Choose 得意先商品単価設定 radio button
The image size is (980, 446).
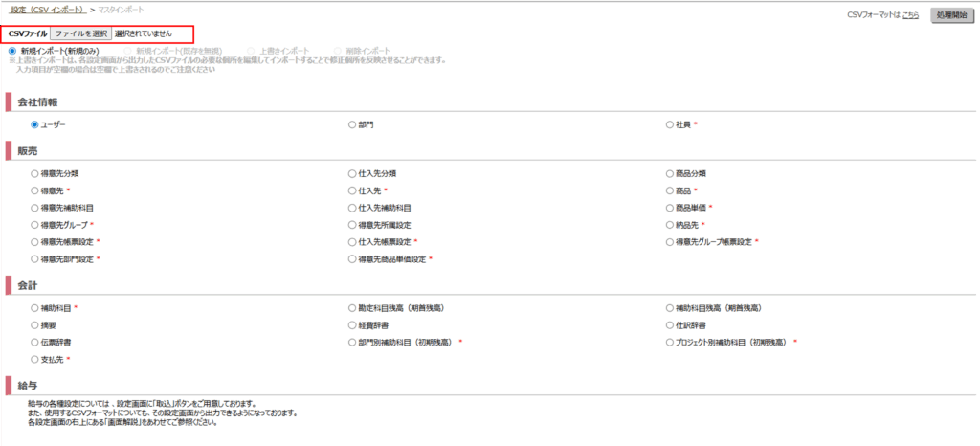[x=352, y=259]
